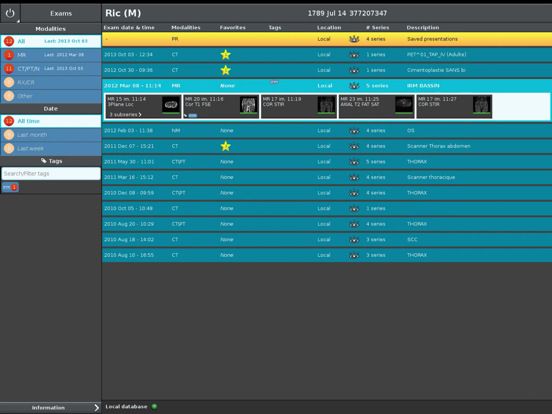Screen dimensions: 552x414
Task: Toggle favorite star on 2012 Oct 30 exam
Action: point(226,70)
